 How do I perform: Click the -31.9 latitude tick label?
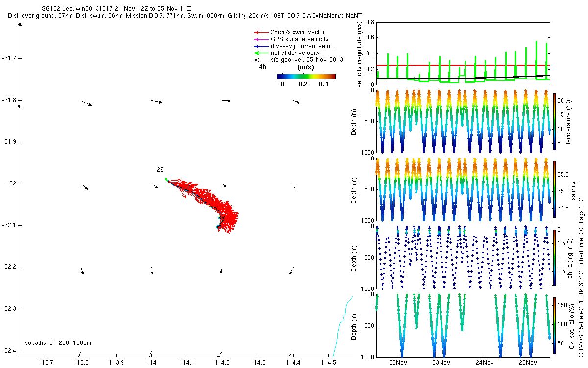click(x=9, y=142)
